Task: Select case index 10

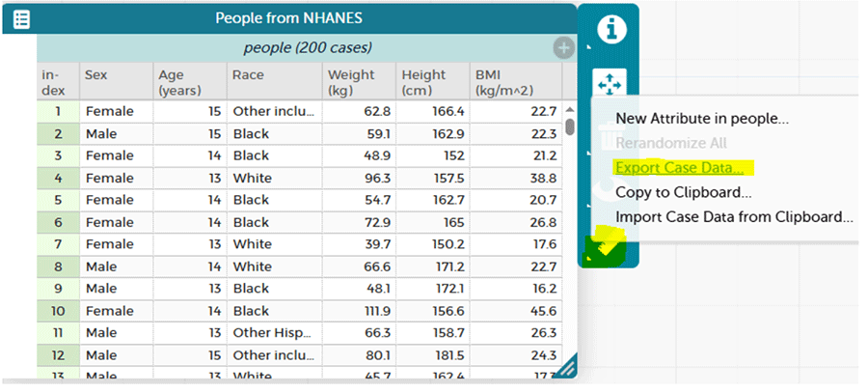Action: click(58, 311)
